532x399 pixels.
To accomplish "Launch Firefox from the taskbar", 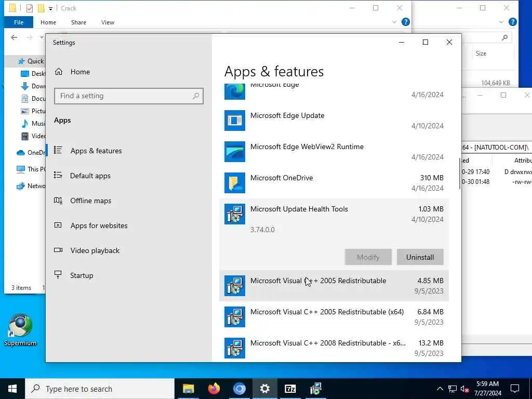I will click(214, 389).
